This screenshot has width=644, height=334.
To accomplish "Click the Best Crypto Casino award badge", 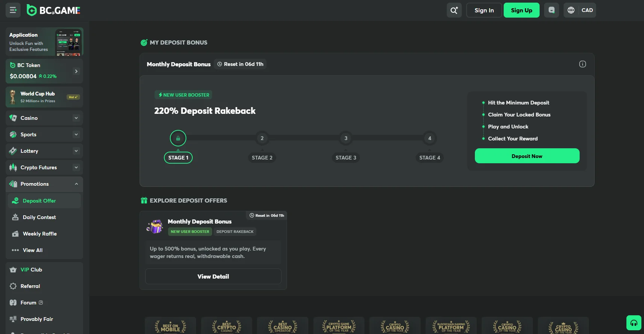I will click(x=226, y=326).
